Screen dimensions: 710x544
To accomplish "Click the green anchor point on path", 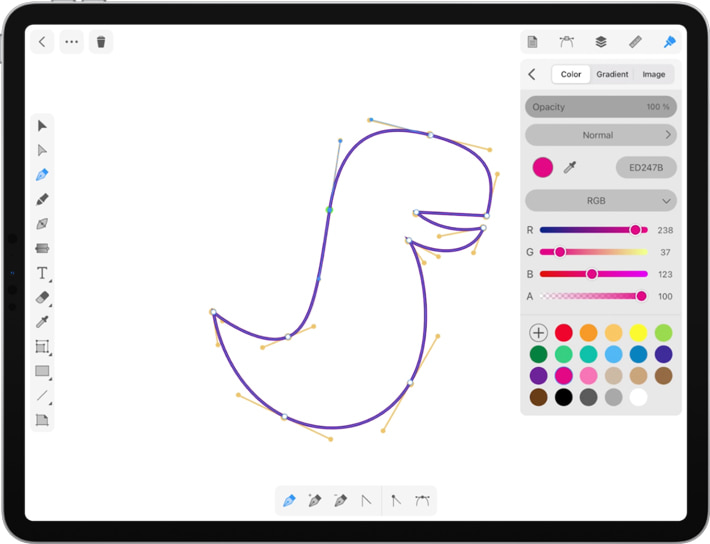I will click(329, 210).
